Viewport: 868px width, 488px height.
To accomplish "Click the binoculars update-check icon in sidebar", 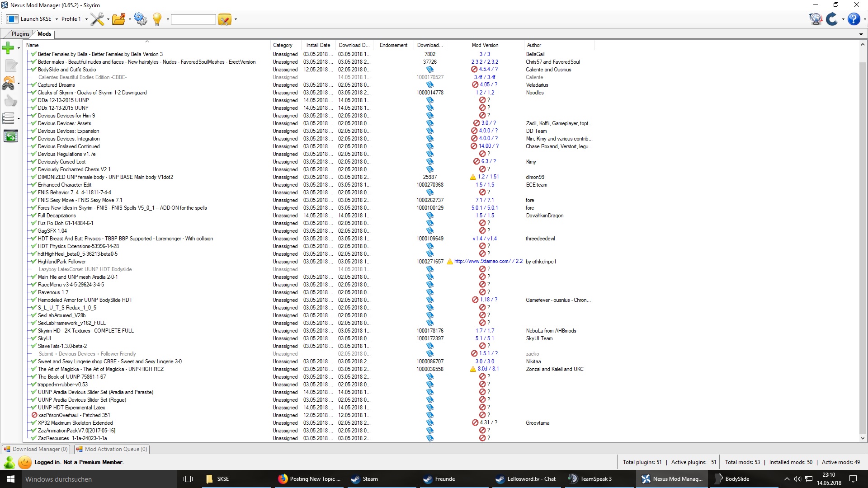I will pos(8,83).
